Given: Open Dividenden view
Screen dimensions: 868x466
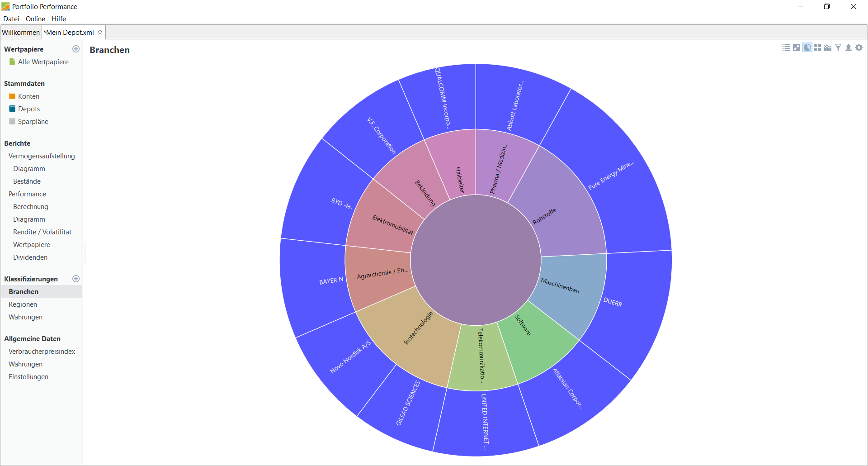Looking at the screenshot, I should (30, 257).
